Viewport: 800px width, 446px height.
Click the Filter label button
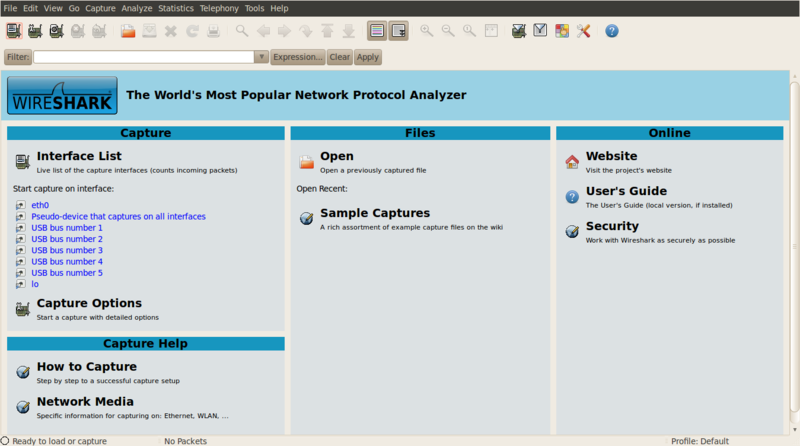point(18,57)
